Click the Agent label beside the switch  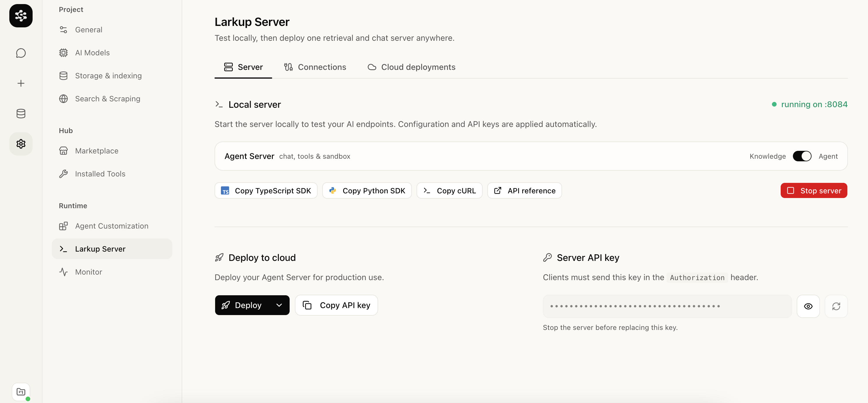pyautogui.click(x=828, y=156)
